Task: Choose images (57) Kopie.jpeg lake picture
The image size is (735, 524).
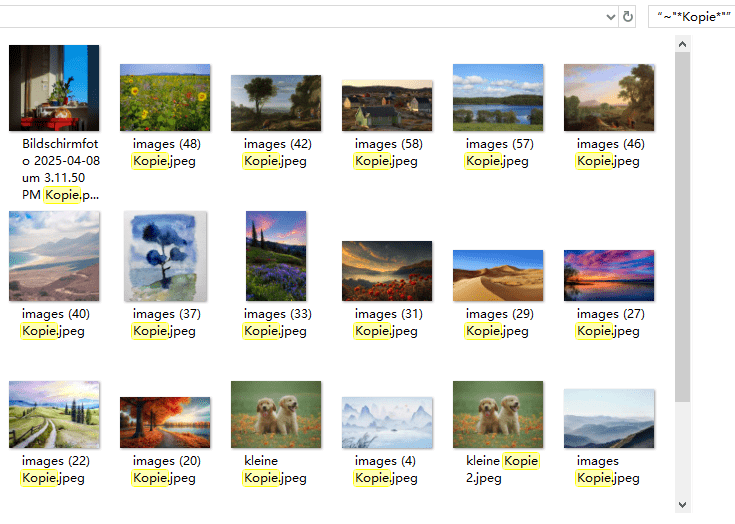Action: [x=498, y=98]
